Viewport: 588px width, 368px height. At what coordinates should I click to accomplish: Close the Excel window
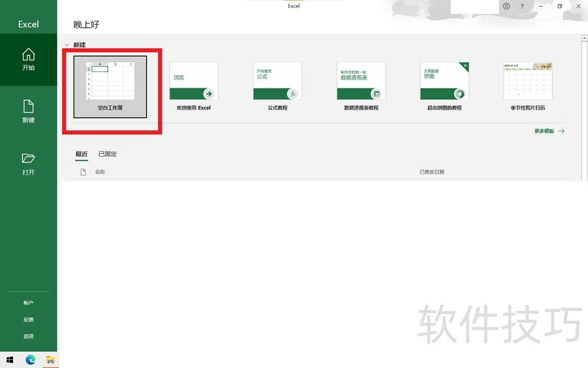[578, 6]
